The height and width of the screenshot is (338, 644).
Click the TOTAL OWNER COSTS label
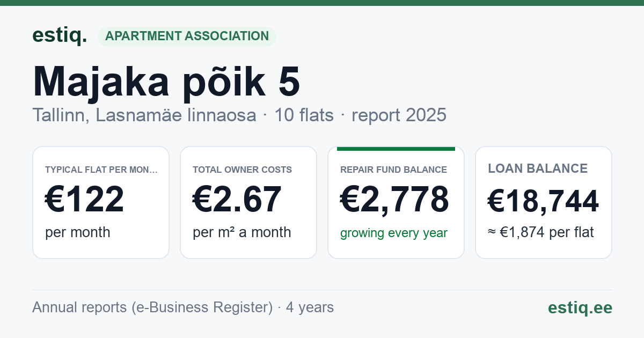(242, 170)
